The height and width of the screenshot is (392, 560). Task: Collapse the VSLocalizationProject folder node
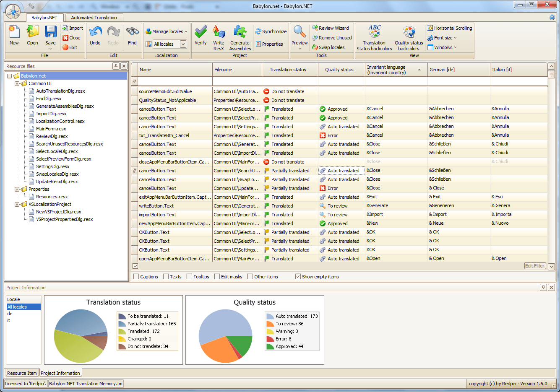(x=17, y=204)
